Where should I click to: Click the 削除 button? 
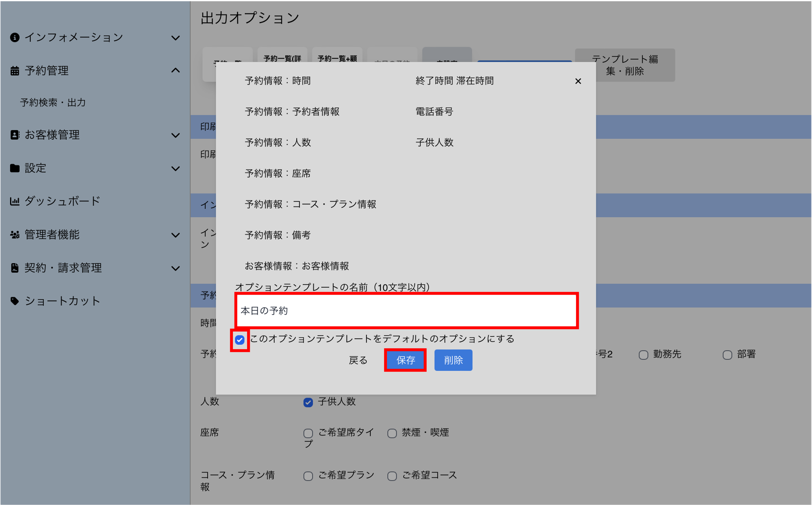coord(453,360)
